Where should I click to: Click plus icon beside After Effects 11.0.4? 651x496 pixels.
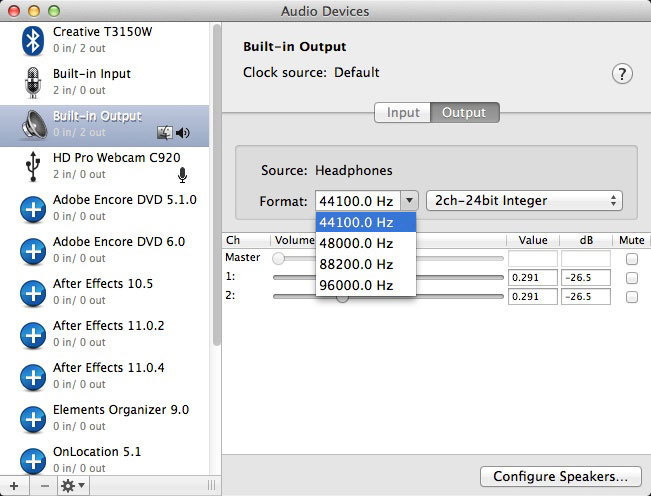tap(33, 377)
